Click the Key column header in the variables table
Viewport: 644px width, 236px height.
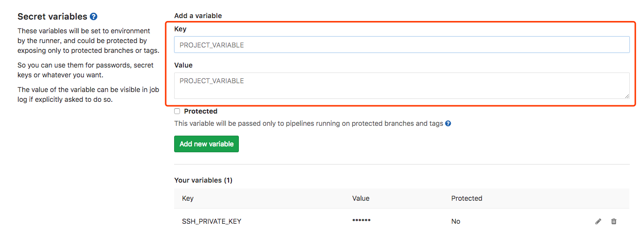tap(188, 198)
